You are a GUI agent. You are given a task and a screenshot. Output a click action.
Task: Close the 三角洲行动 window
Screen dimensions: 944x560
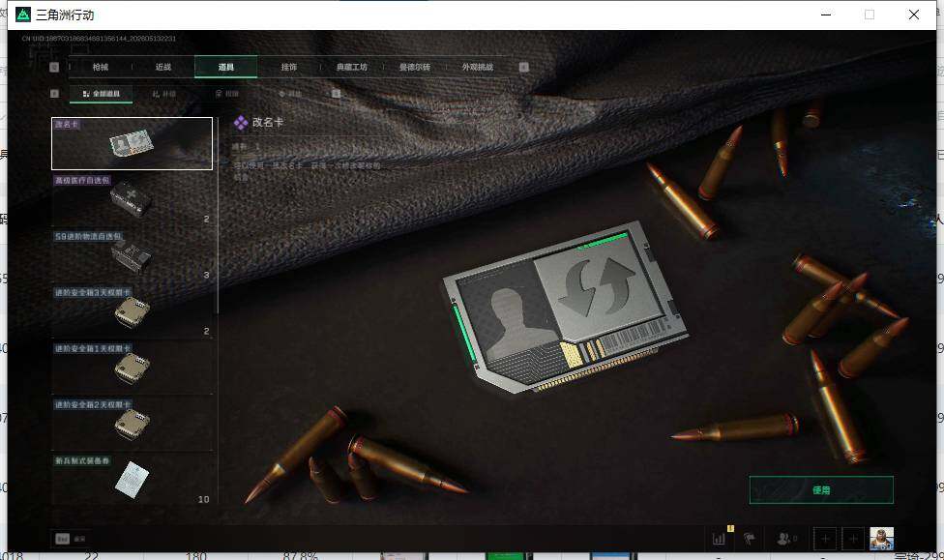click(x=914, y=15)
